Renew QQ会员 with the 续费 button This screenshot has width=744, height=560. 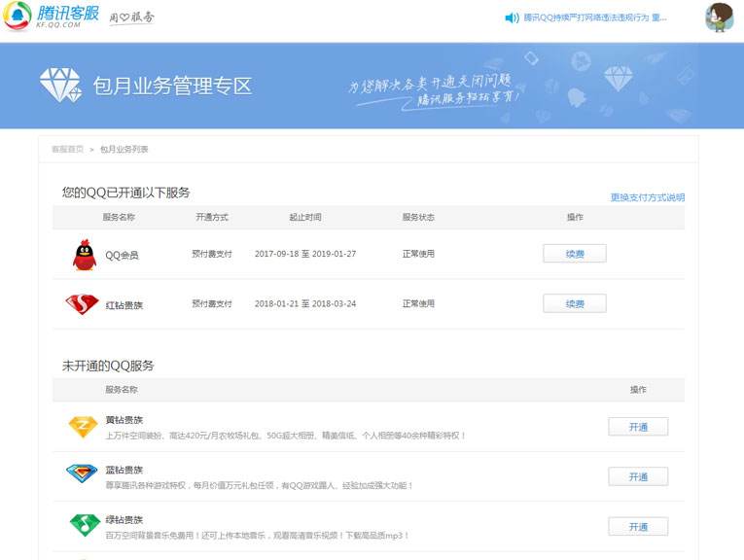574,254
